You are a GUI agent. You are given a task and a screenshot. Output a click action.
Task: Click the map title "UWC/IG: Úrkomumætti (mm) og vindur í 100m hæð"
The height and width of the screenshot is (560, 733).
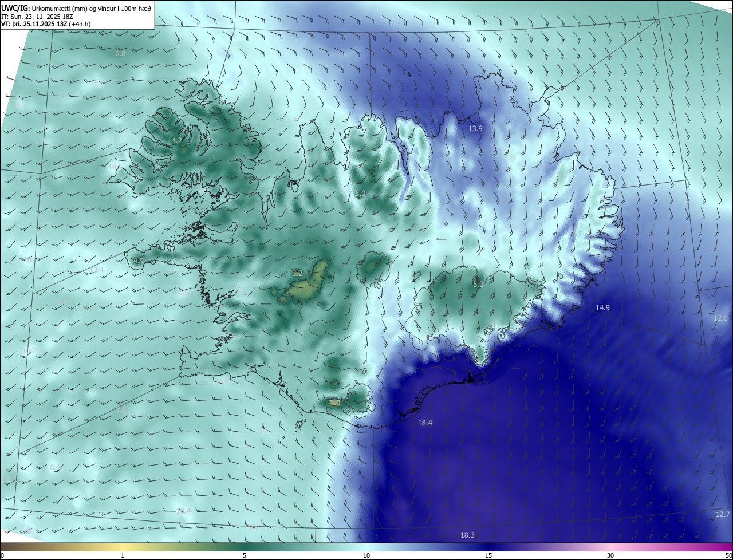pos(77,8)
